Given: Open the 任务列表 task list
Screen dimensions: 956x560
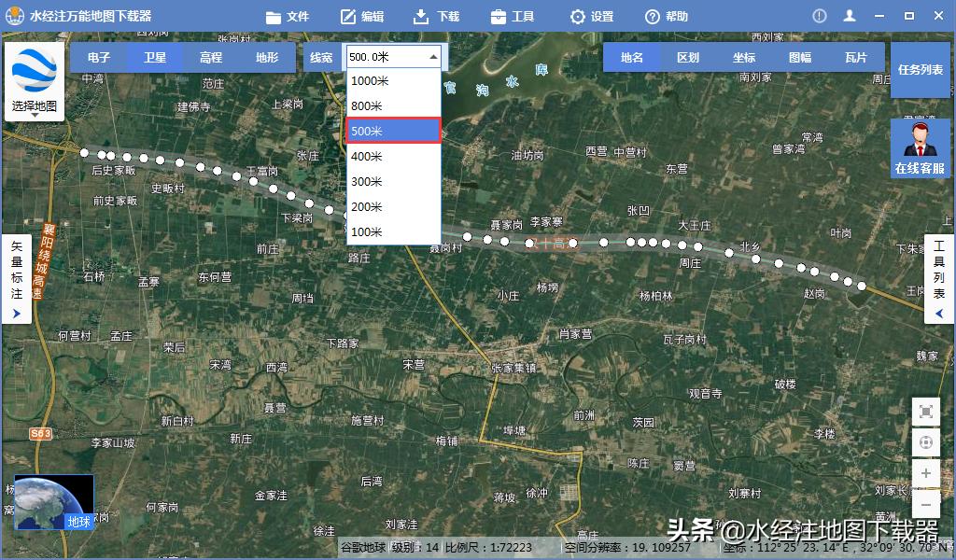Looking at the screenshot, I should (x=921, y=68).
